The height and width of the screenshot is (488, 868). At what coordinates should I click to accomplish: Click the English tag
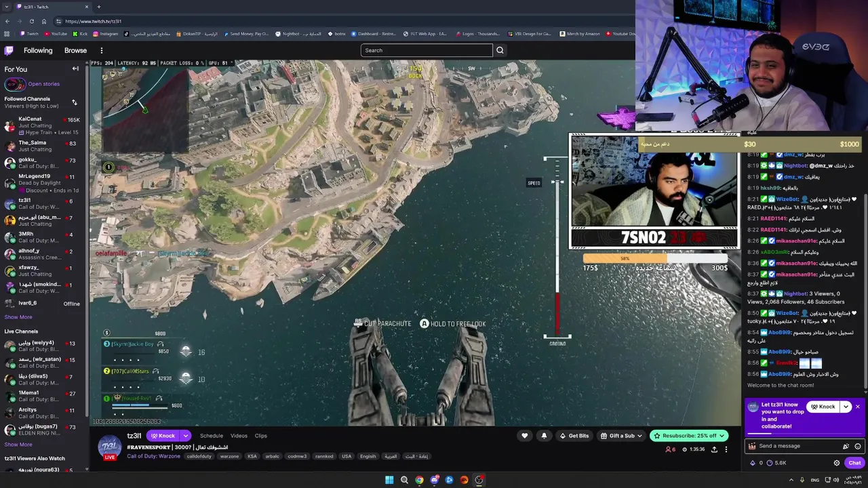368,456
